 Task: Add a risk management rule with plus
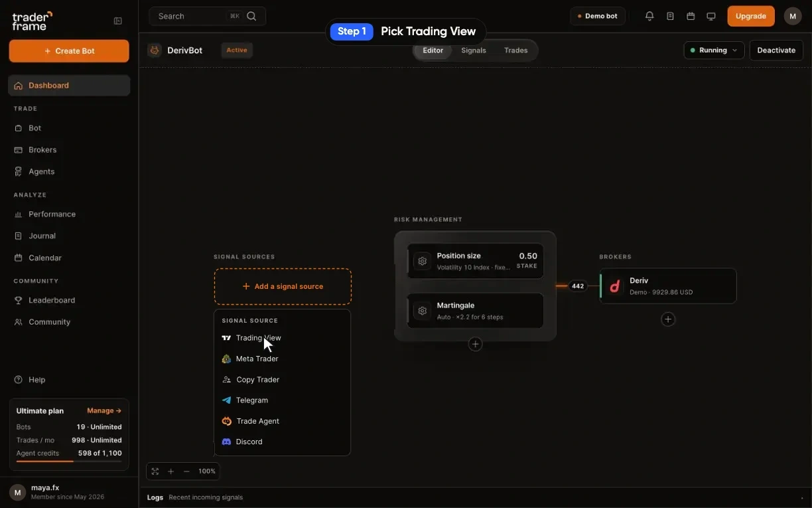tap(475, 344)
